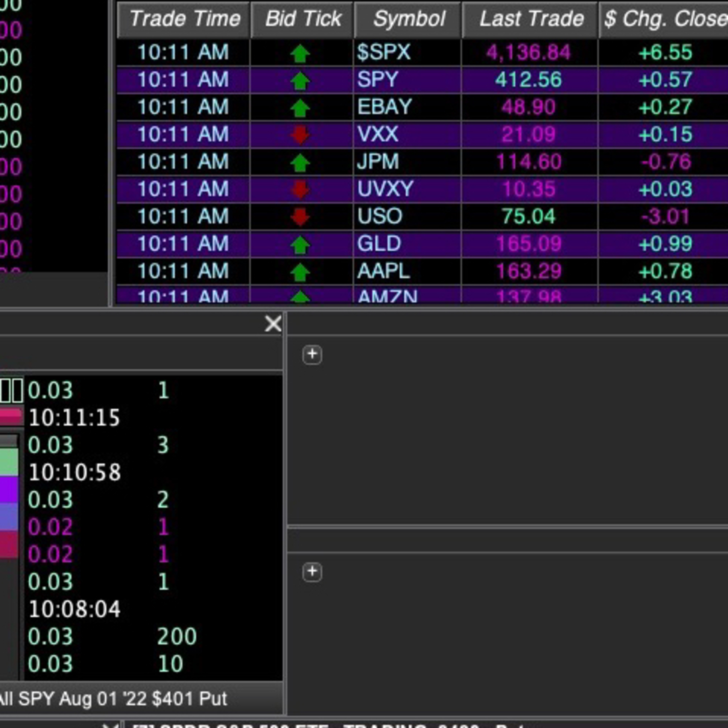728x728 pixels.
Task: Click EBAY's last trade price 48.90
Action: tap(528, 108)
